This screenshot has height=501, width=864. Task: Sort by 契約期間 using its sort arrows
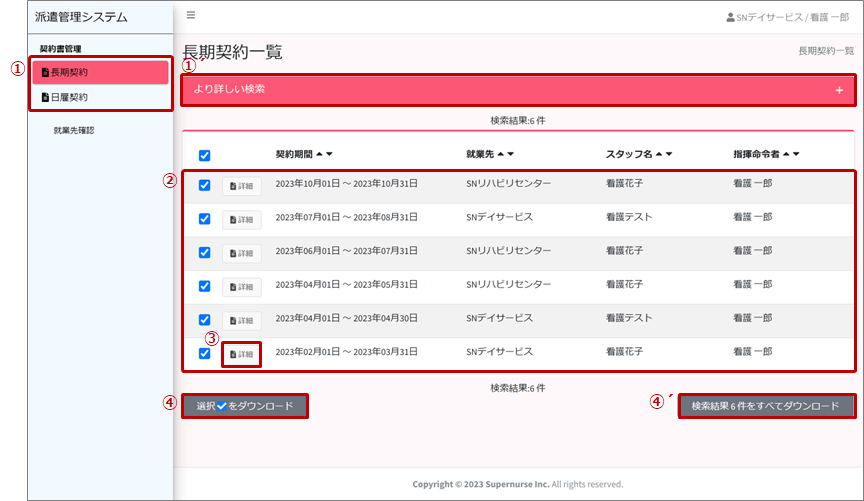point(325,154)
